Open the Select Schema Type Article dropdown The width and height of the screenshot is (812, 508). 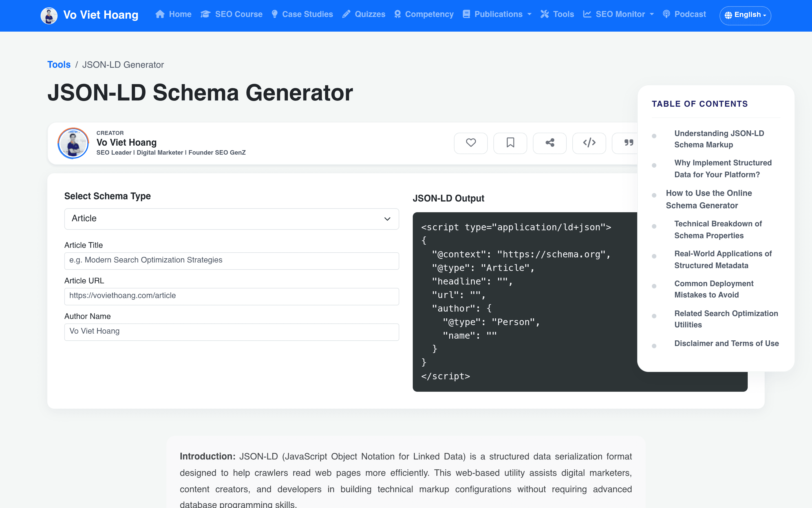pos(231,219)
